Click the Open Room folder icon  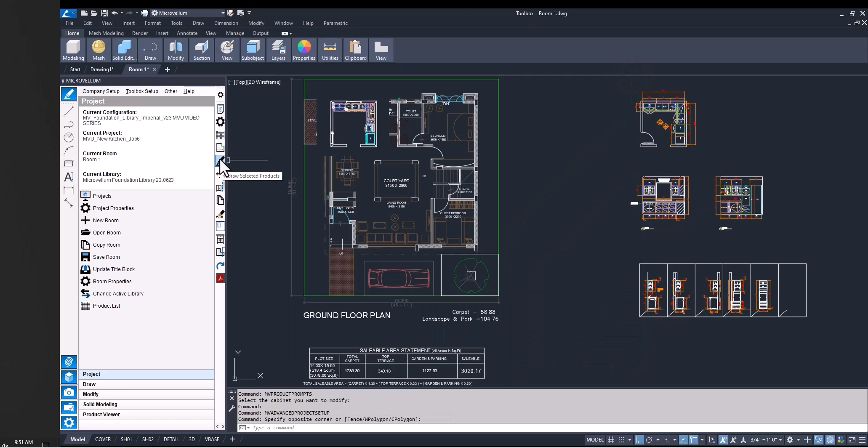pyautogui.click(x=85, y=232)
